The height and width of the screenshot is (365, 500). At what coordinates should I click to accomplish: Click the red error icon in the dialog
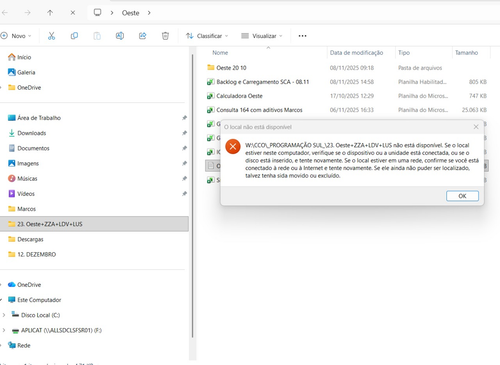click(233, 146)
